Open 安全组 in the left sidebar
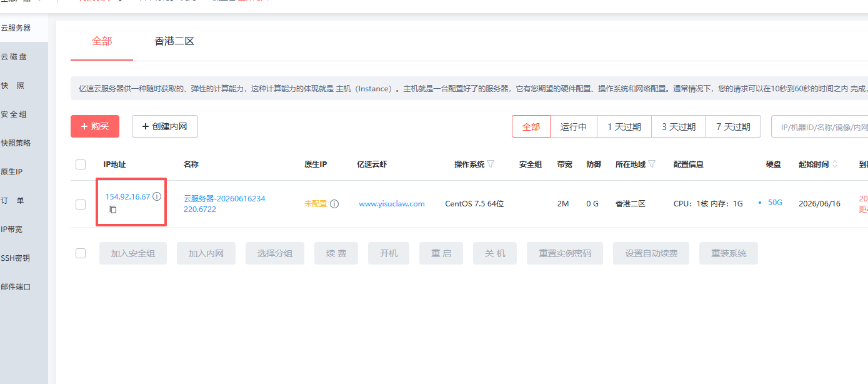Viewport: 868px width, 384px height. 14,114
